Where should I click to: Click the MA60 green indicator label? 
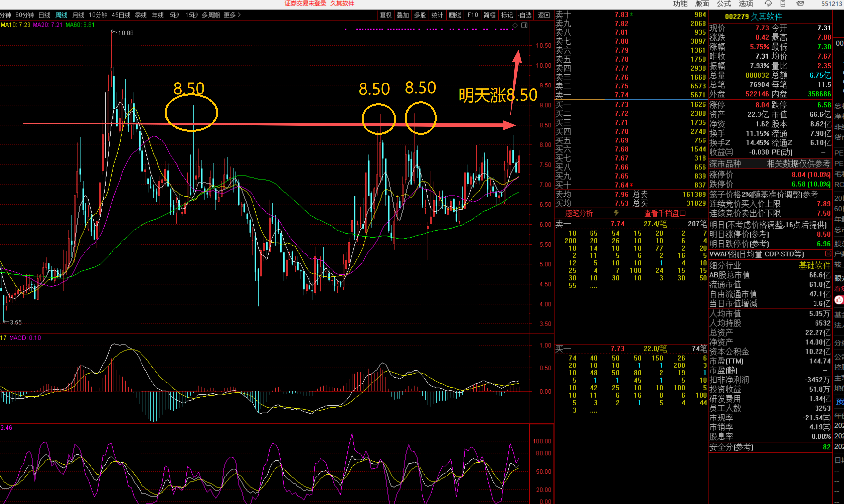[80, 25]
